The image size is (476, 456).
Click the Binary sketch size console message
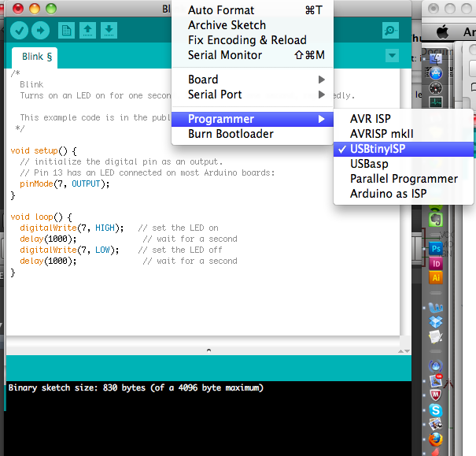tap(135, 388)
